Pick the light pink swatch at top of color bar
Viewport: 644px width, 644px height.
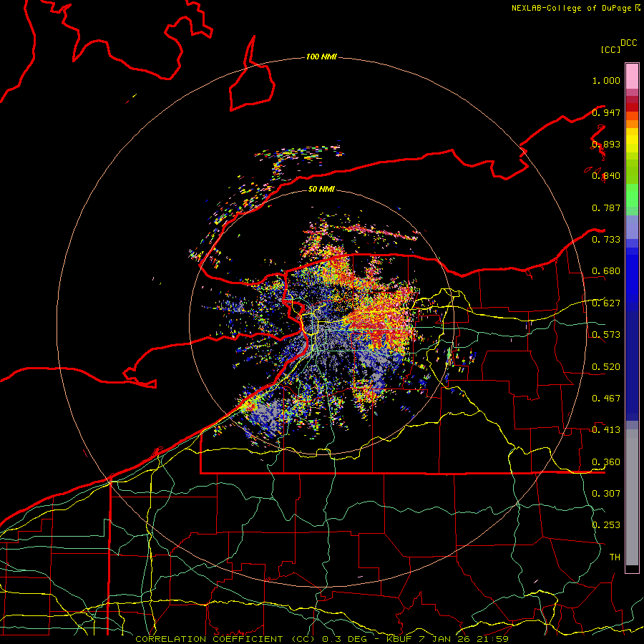pyautogui.click(x=632, y=77)
